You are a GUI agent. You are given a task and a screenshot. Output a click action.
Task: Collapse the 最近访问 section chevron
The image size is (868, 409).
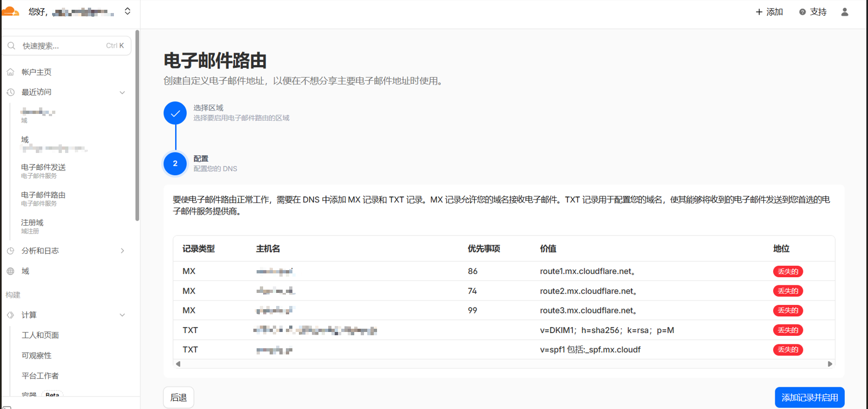[x=122, y=93]
